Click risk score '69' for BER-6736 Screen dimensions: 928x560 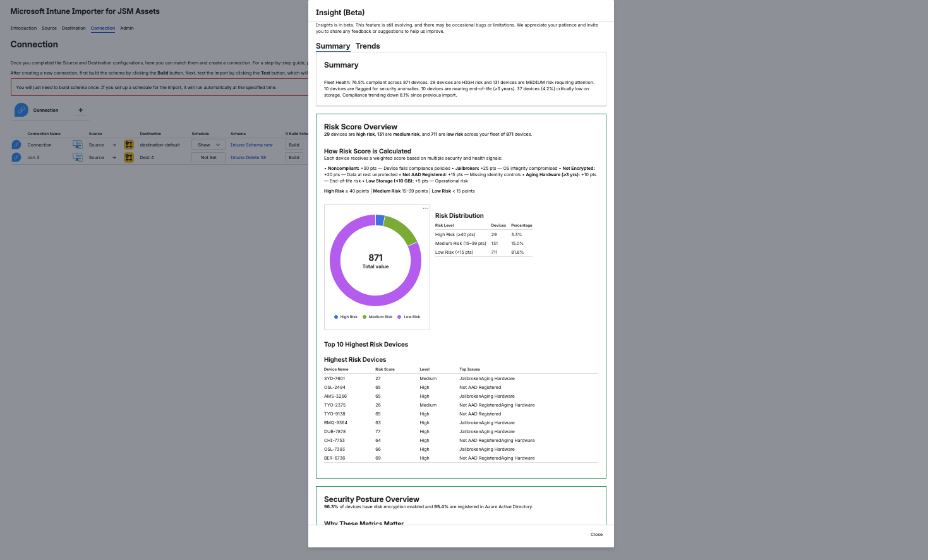click(378, 458)
